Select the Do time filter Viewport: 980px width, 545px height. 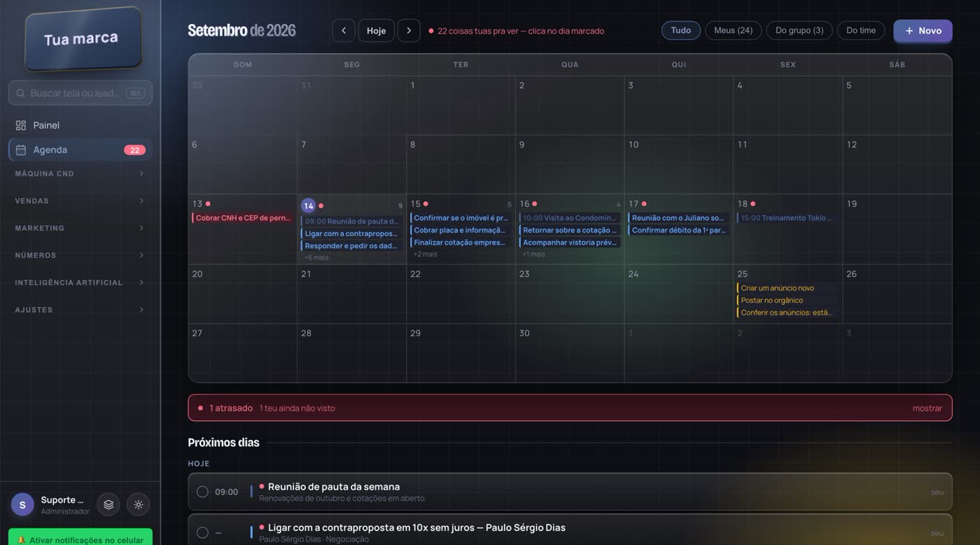click(x=861, y=30)
